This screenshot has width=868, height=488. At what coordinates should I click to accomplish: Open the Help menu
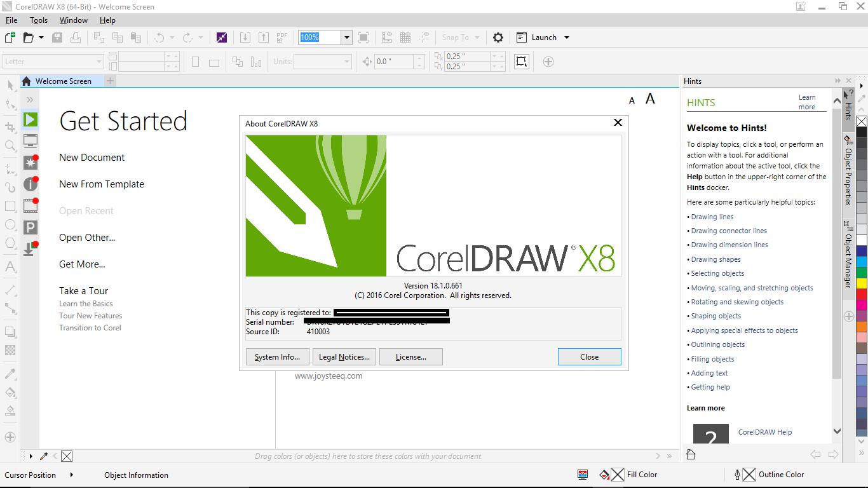[107, 20]
